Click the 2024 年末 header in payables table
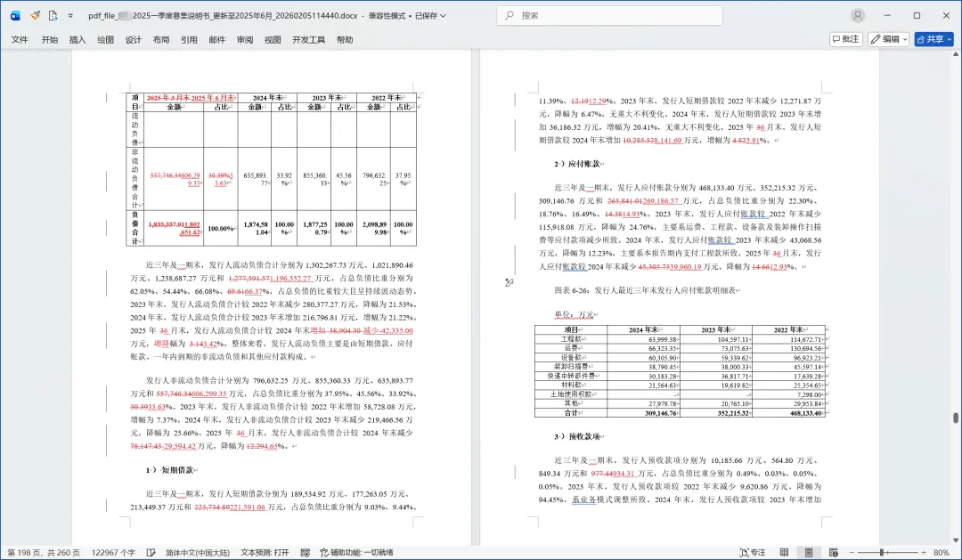Viewport: 962px width, 560px height. (x=643, y=330)
